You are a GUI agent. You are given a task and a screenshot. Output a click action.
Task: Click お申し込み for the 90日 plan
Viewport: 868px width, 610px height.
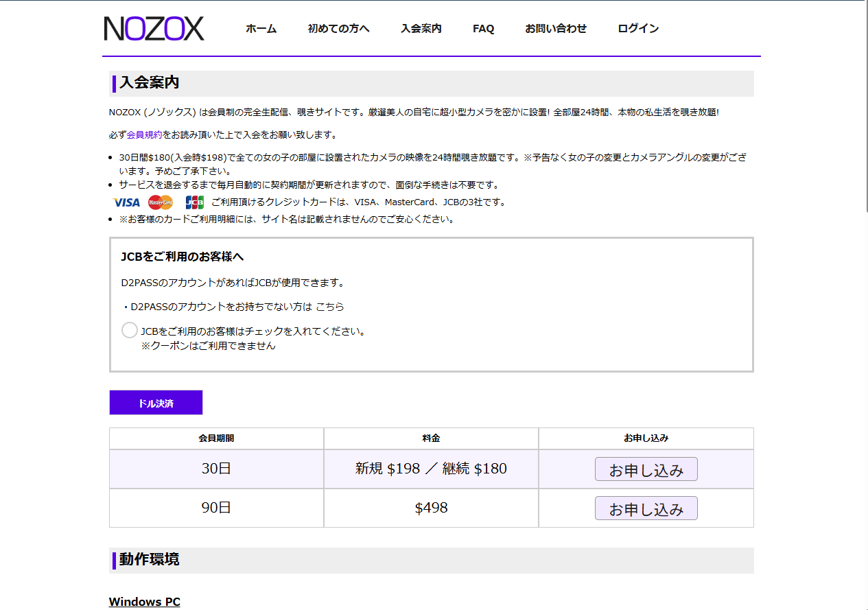tap(646, 509)
